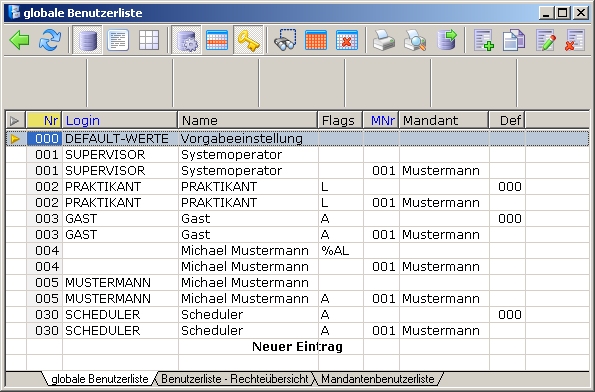Delete the record with red X list icon
The height and width of the screenshot is (392, 595).
pos(575,40)
